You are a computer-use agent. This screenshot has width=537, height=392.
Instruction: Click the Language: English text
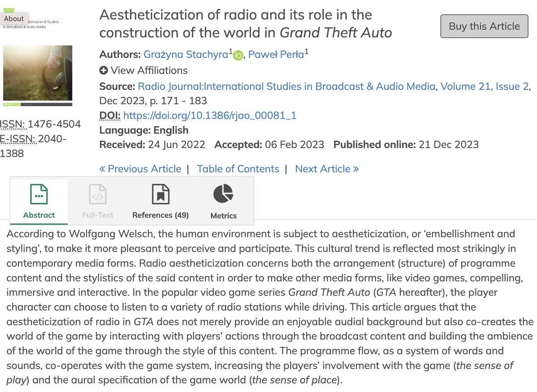click(144, 130)
